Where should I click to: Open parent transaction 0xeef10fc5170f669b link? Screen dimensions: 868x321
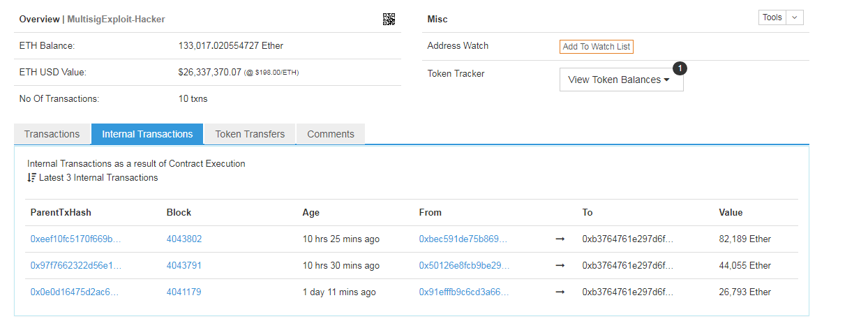click(76, 239)
